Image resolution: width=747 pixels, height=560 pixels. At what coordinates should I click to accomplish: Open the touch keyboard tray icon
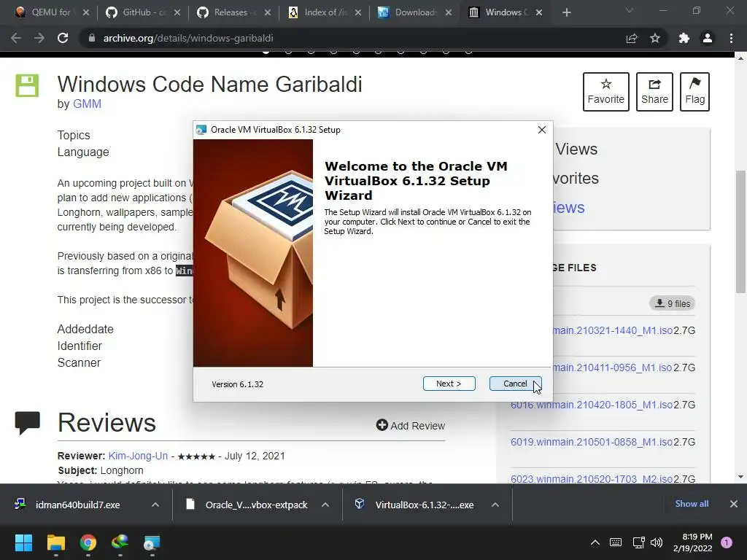pos(616,542)
